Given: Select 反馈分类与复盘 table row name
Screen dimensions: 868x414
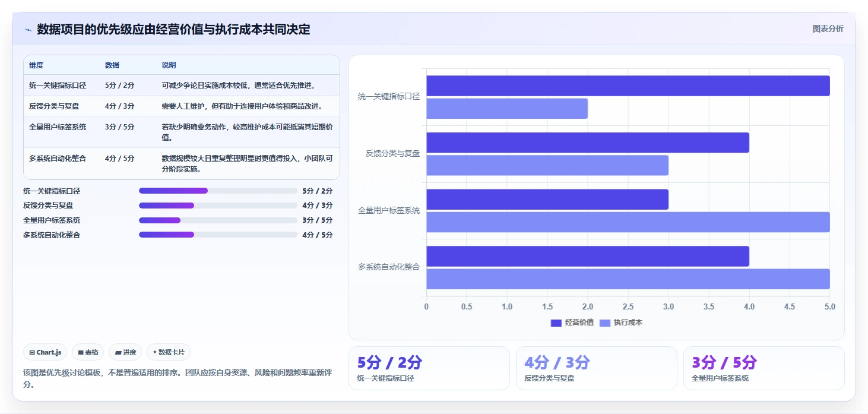Looking at the screenshot, I should pyautogui.click(x=54, y=106).
